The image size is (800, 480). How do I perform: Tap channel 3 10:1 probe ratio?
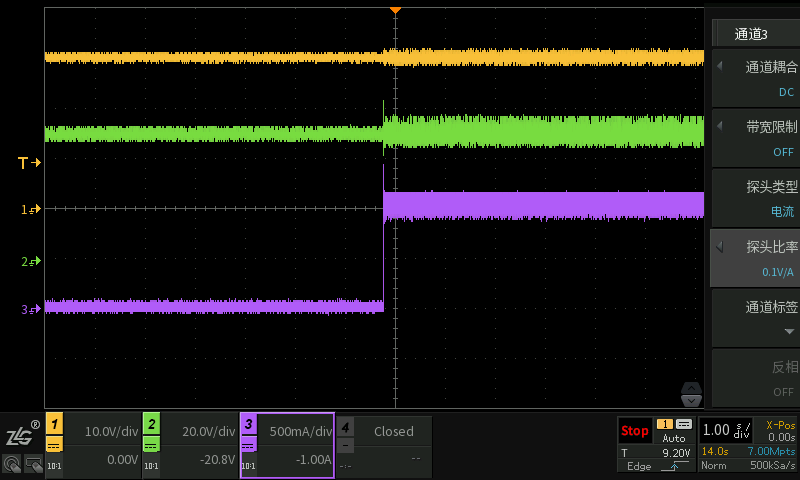(248, 466)
